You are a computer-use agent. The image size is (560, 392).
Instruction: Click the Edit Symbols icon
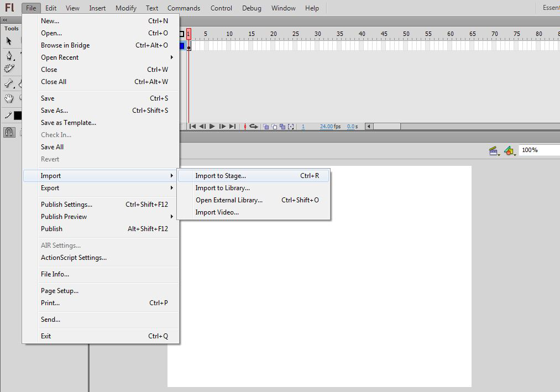point(509,150)
